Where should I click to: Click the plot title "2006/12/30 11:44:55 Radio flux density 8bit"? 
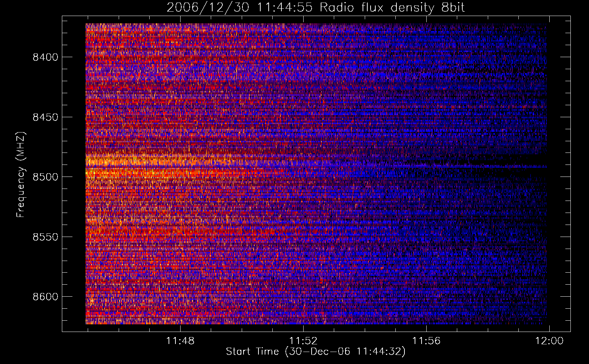[316, 8]
